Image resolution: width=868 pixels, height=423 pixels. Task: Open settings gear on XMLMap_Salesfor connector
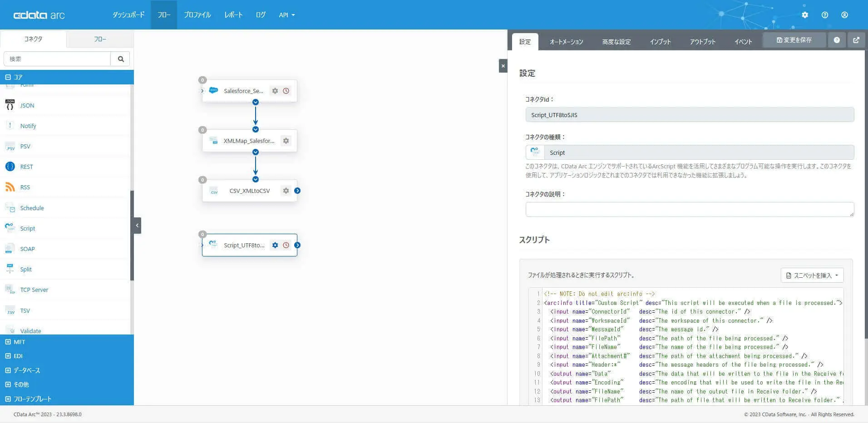click(286, 141)
